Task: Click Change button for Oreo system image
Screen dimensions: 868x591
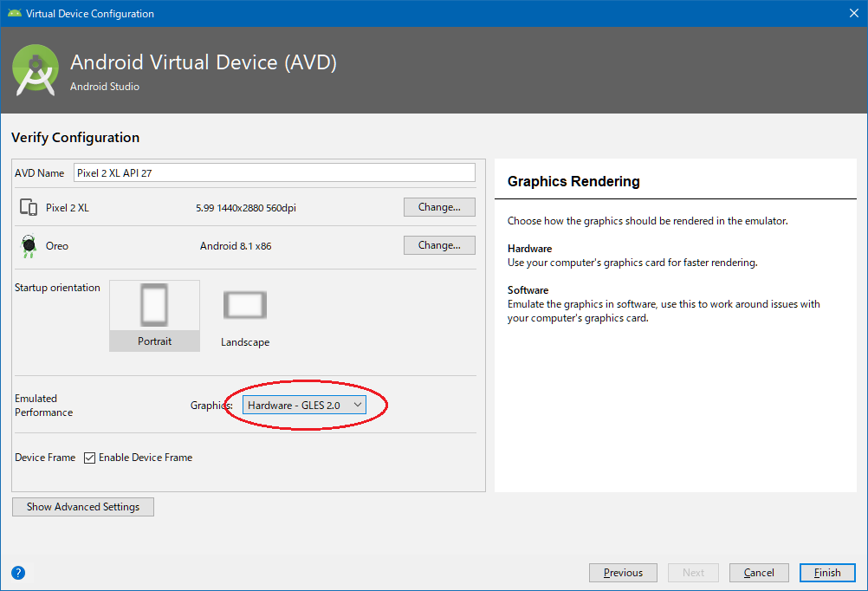Action: pyautogui.click(x=439, y=245)
